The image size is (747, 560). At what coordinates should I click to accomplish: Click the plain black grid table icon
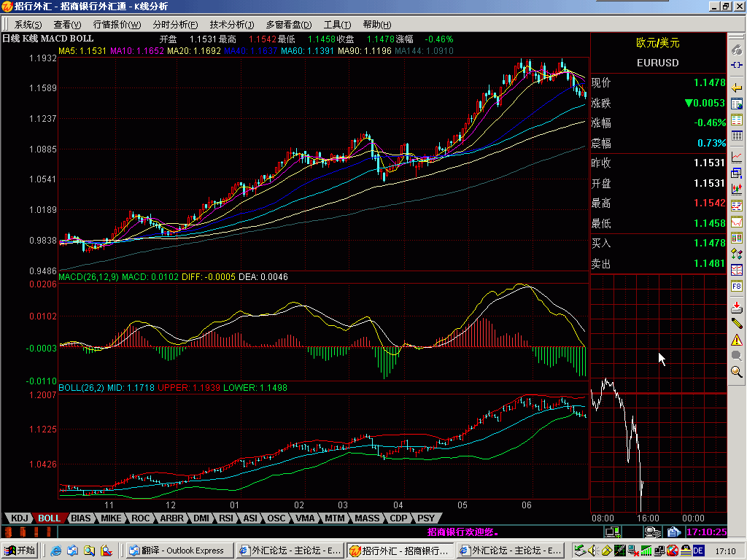pos(737,136)
